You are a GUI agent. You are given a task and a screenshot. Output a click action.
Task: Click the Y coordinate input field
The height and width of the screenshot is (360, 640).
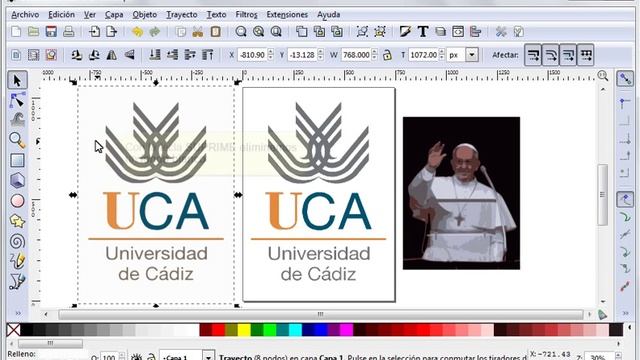pyautogui.click(x=302, y=55)
